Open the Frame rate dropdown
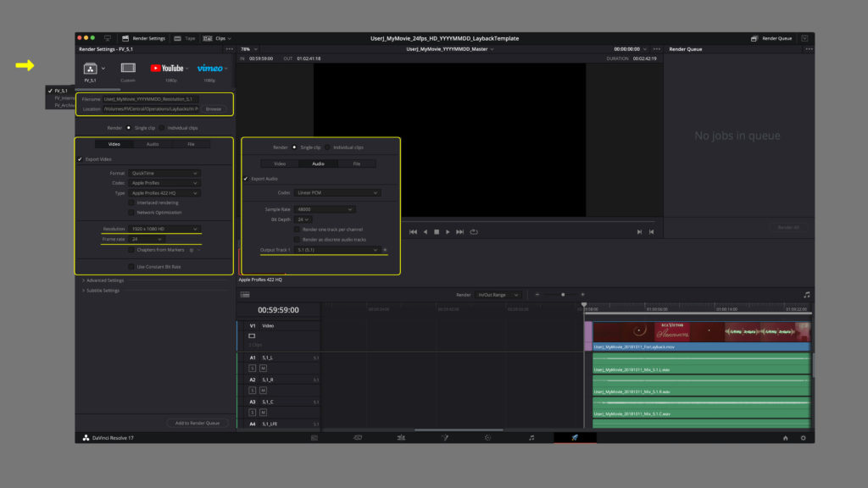 (146, 240)
